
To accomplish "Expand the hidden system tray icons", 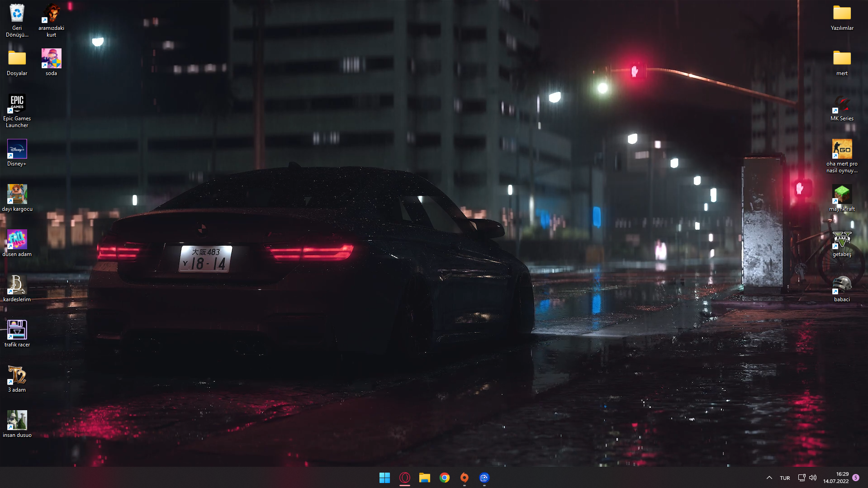I will [769, 478].
